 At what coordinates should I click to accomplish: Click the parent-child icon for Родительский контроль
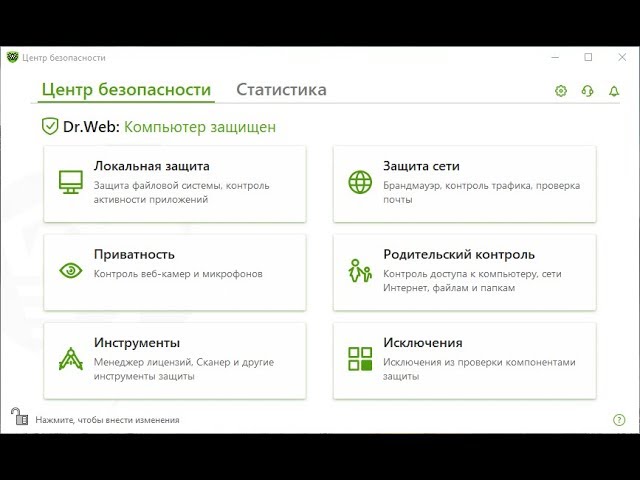coord(360,270)
